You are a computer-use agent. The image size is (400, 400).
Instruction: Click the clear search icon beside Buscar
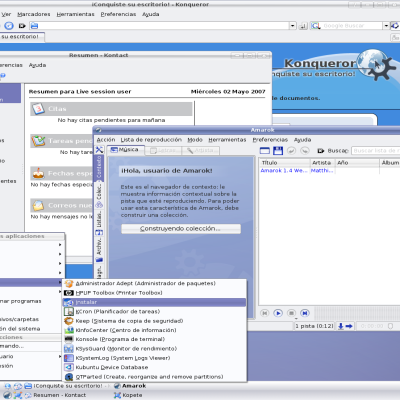321,151
